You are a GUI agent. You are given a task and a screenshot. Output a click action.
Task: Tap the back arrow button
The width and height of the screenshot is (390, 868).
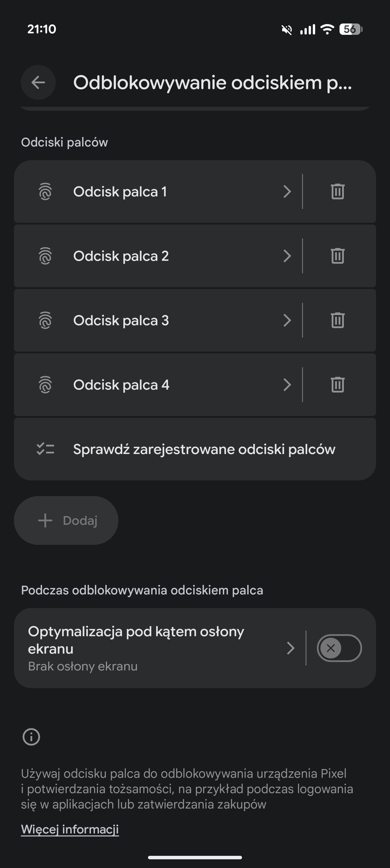click(38, 83)
